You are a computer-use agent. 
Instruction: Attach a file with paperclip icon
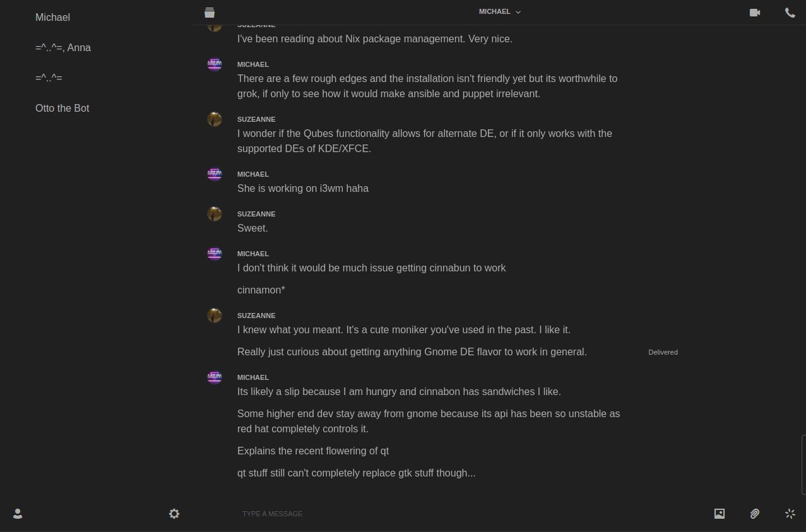coord(754,514)
